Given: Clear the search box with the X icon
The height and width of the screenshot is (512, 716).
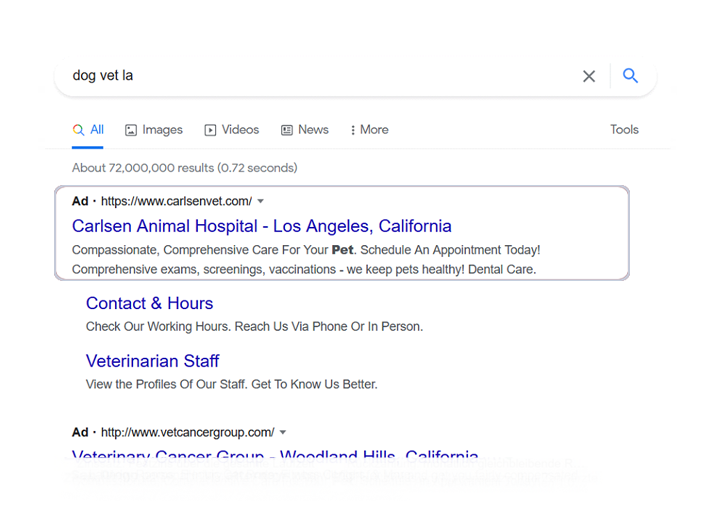Looking at the screenshot, I should (589, 76).
